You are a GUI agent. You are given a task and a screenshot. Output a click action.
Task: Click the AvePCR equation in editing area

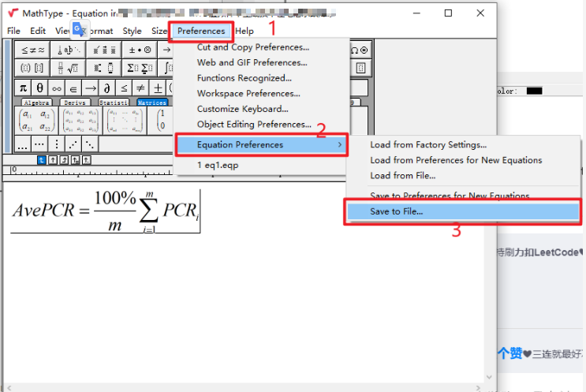[106, 211]
